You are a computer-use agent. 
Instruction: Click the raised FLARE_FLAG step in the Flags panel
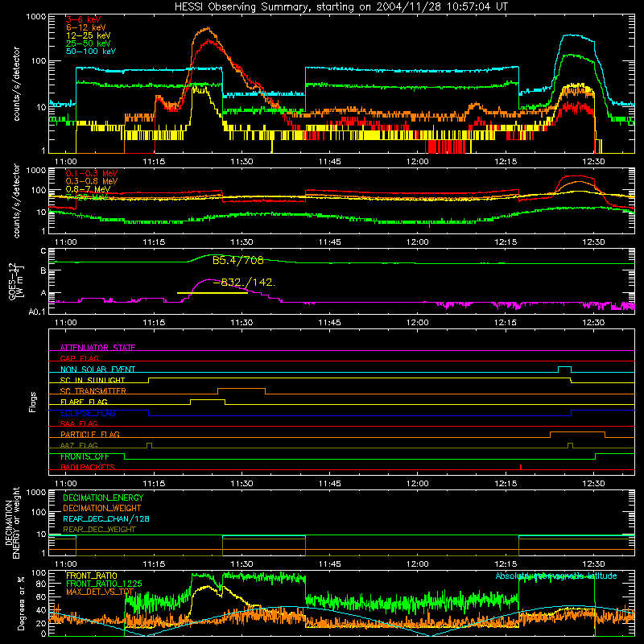click(208, 399)
